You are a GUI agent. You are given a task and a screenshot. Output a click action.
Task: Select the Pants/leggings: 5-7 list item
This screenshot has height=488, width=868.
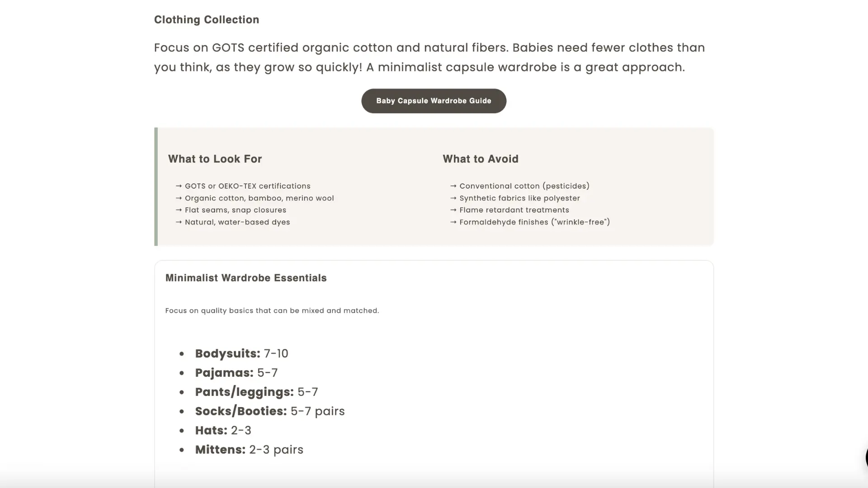[256, 392]
